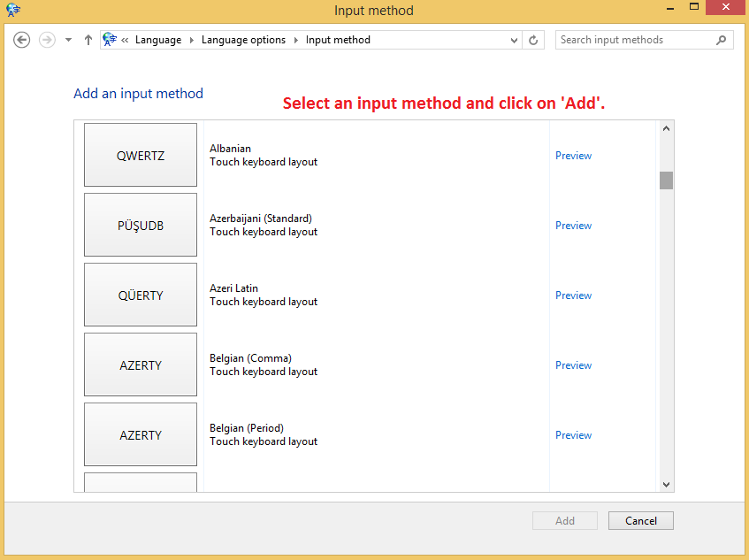The width and height of the screenshot is (749, 560).
Task: Maximize the Input method window
Action: point(694,7)
